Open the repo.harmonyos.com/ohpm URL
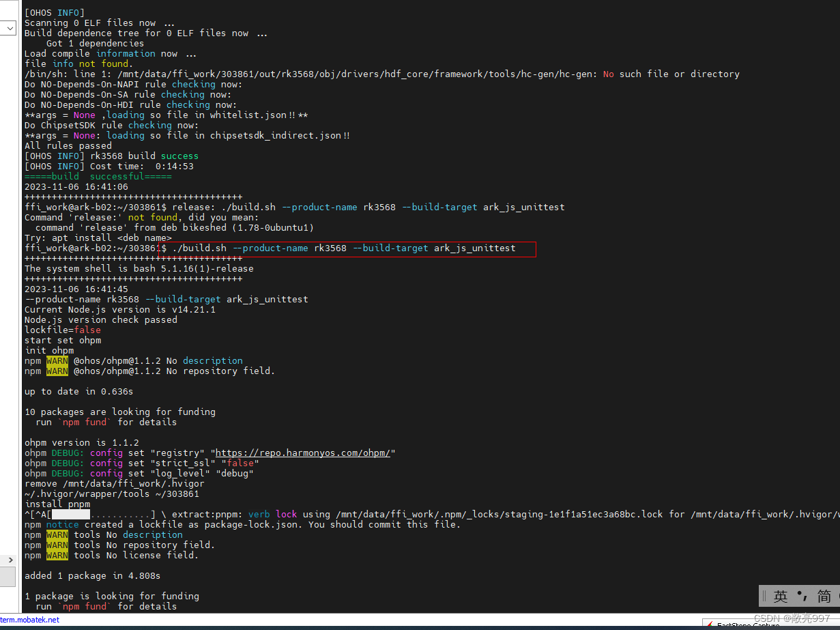Image resolution: width=840 pixels, height=630 pixels. point(303,453)
